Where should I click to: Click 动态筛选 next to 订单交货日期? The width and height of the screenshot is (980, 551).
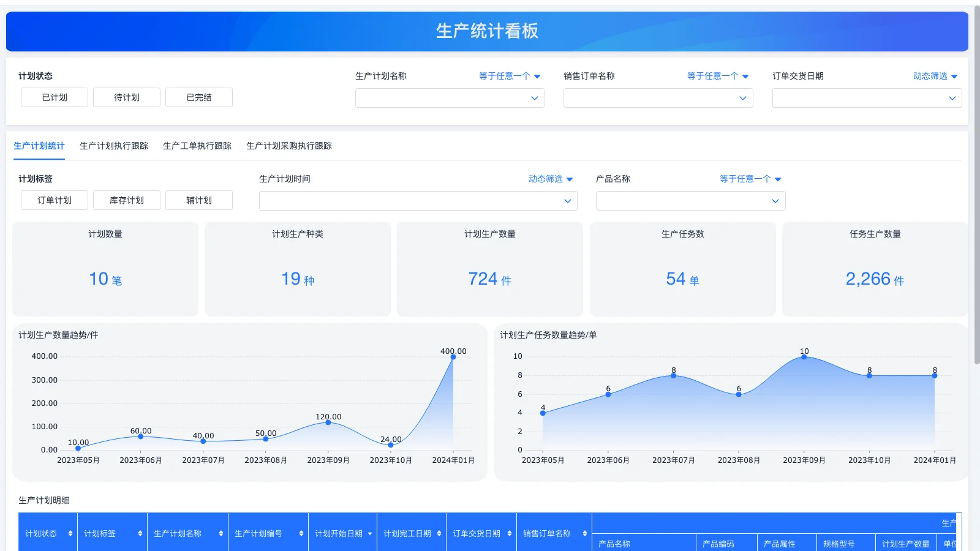coord(931,76)
